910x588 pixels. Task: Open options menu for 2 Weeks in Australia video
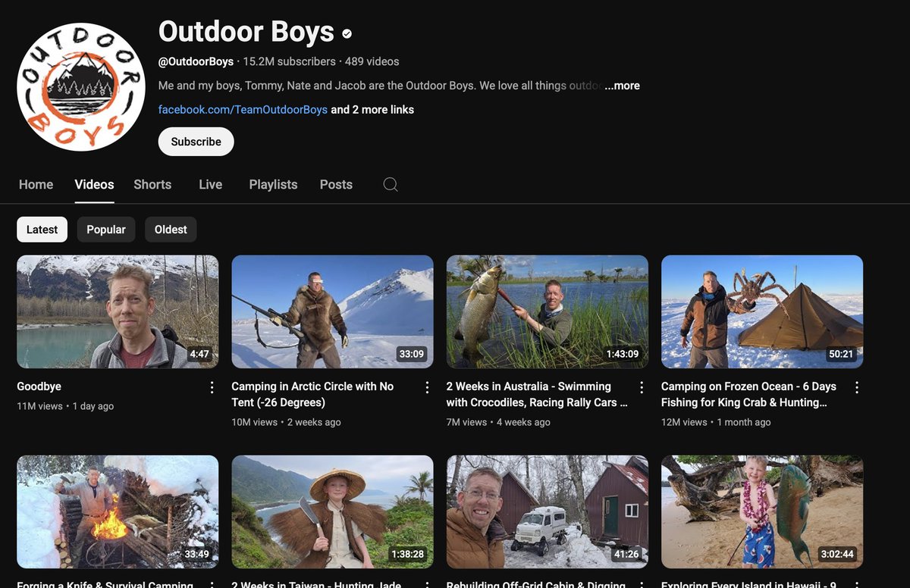pyautogui.click(x=642, y=387)
